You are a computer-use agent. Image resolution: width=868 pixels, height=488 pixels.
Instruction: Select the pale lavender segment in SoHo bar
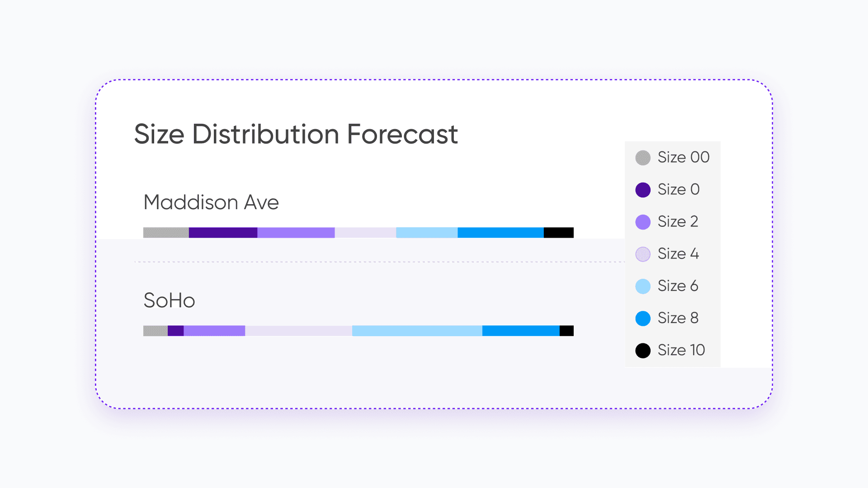(x=298, y=331)
